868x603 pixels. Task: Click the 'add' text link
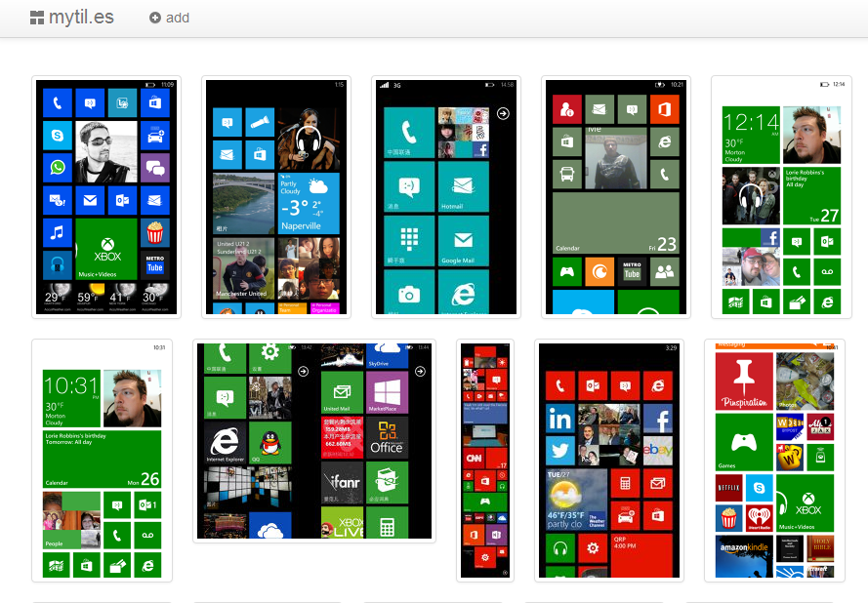(178, 18)
